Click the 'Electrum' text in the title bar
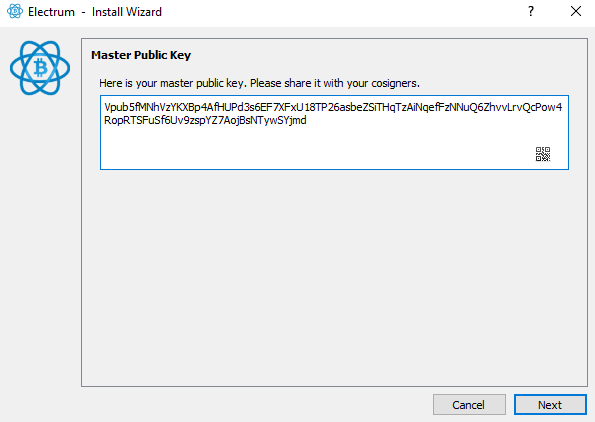 [x=51, y=12]
